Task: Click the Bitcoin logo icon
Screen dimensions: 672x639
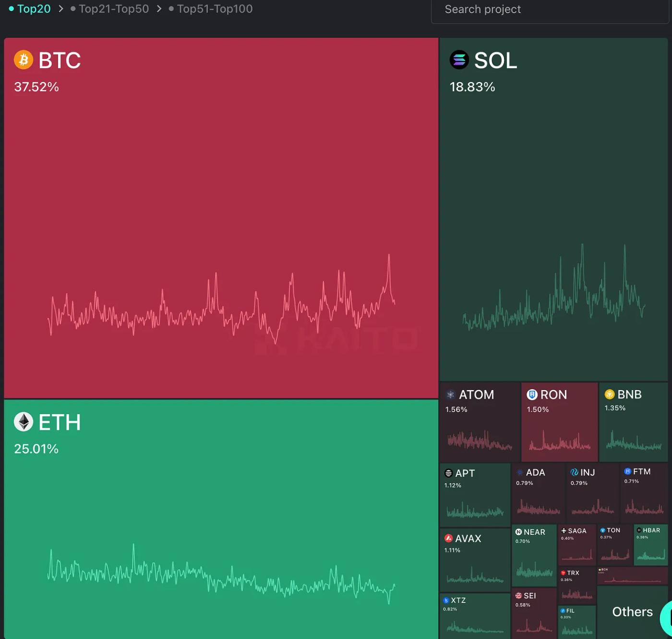Action: click(23, 60)
